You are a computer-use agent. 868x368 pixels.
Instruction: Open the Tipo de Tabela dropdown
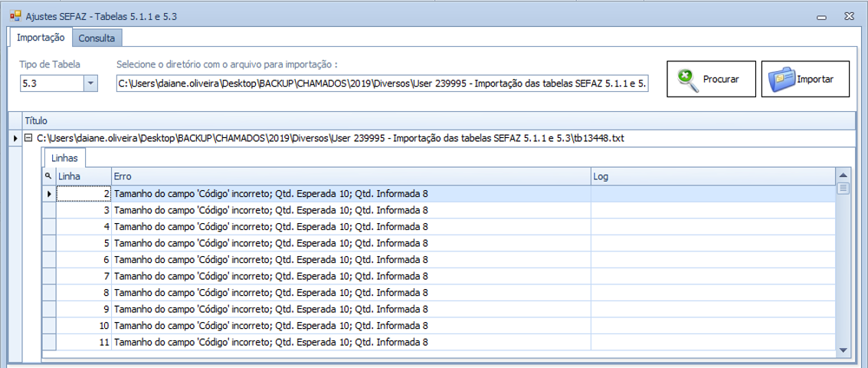[90, 83]
